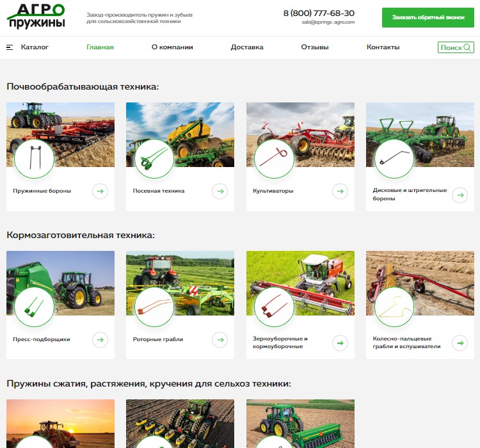Click arrow icon on Пресс-подборщики card
The width and height of the screenshot is (480, 448).
click(100, 340)
